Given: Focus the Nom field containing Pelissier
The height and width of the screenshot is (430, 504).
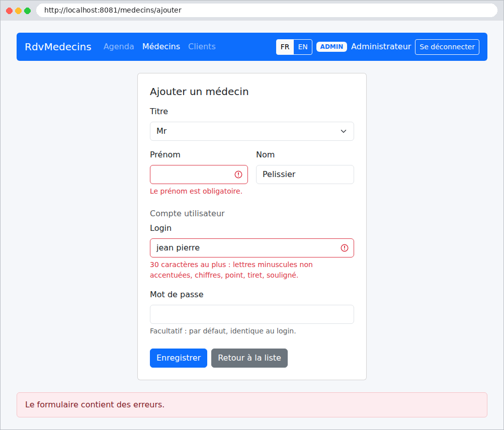Looking at the screenshot, I should point(305,175).
